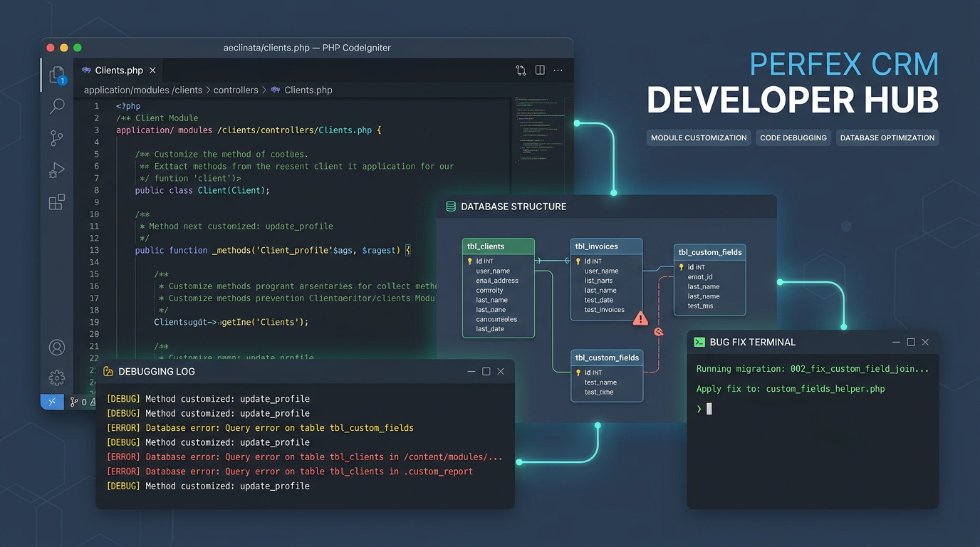Open the Extensions icon in activity bar

coord(57,202)
